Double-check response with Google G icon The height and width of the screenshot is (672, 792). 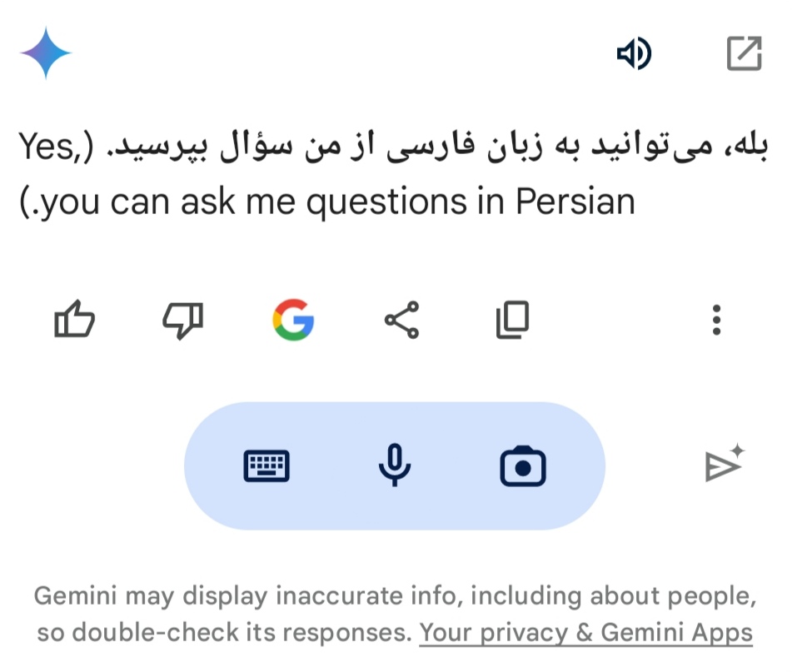[x=293, y=320]
